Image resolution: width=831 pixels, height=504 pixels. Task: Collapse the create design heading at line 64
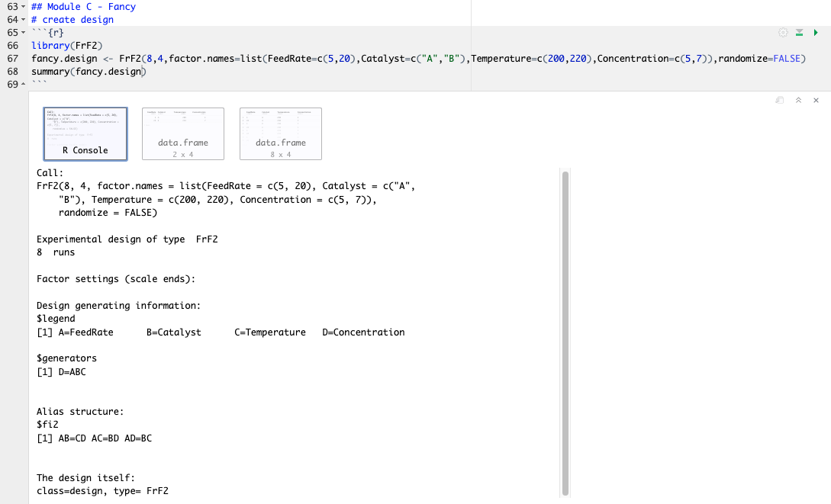(24, 20)
